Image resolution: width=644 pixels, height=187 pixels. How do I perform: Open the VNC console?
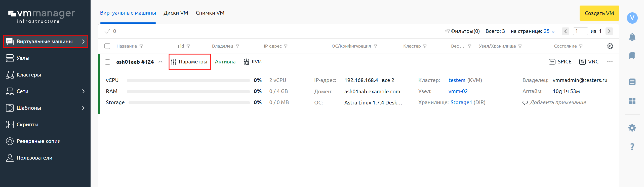[x=589, y=62]
